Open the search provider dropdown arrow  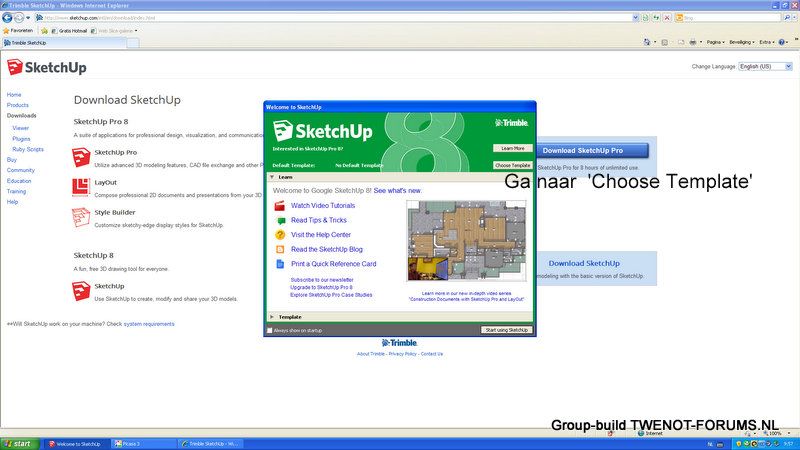point(795,18)
